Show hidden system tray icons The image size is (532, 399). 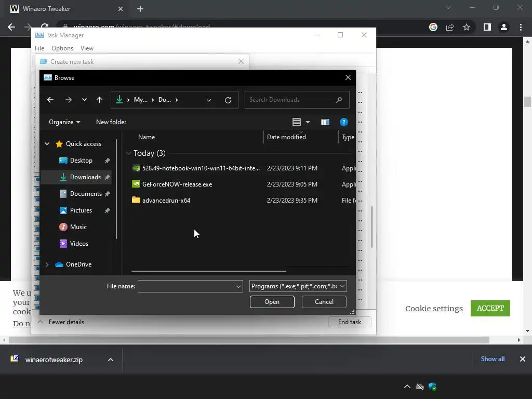tap(407, 387)
